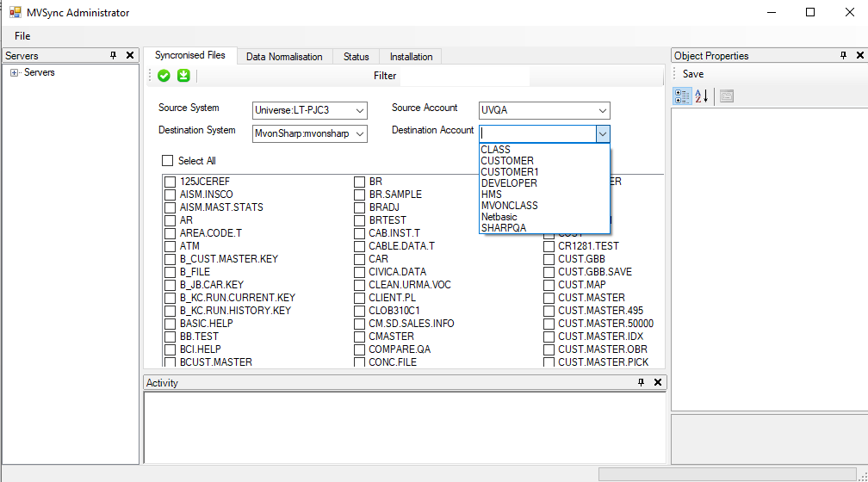Check the CUST.GBB.SAVE file checkbox
868x482 pixels.
click(x=549, y=272)
